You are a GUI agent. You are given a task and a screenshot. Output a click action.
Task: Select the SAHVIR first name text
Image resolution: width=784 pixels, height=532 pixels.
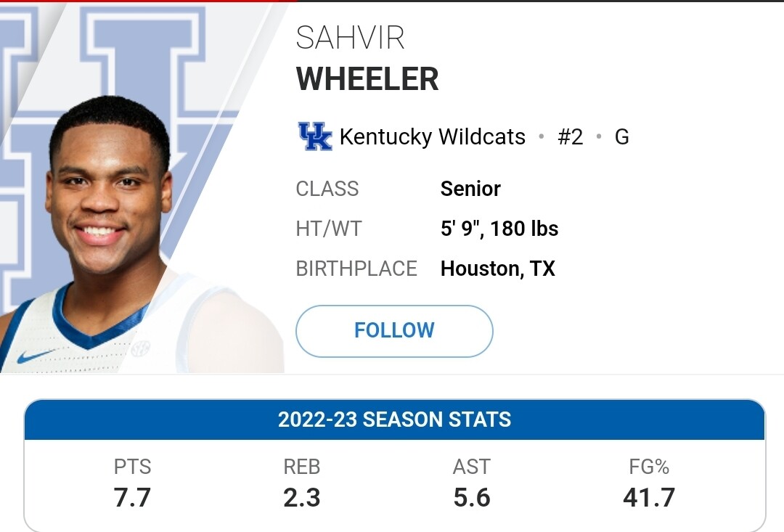[350, 38]
